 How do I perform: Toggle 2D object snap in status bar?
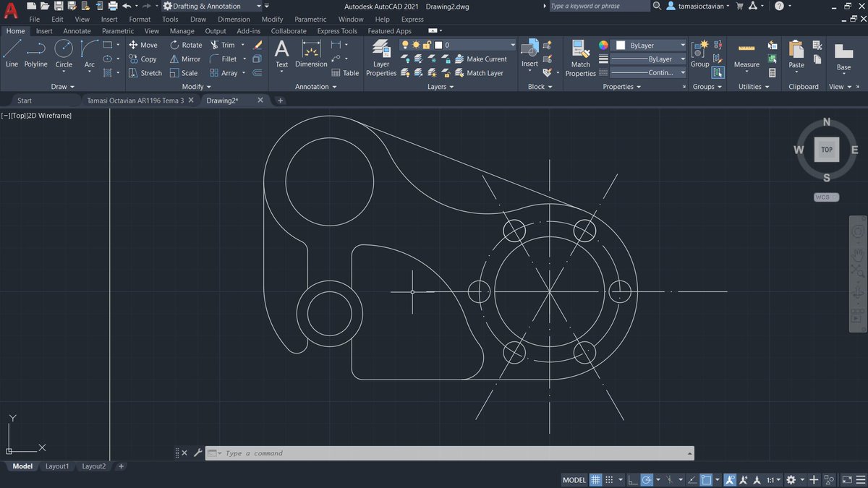(705, 480)
